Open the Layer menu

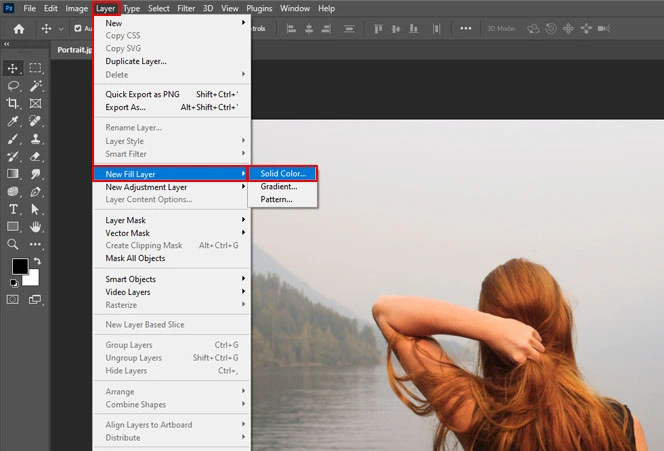tap(105, 8)
